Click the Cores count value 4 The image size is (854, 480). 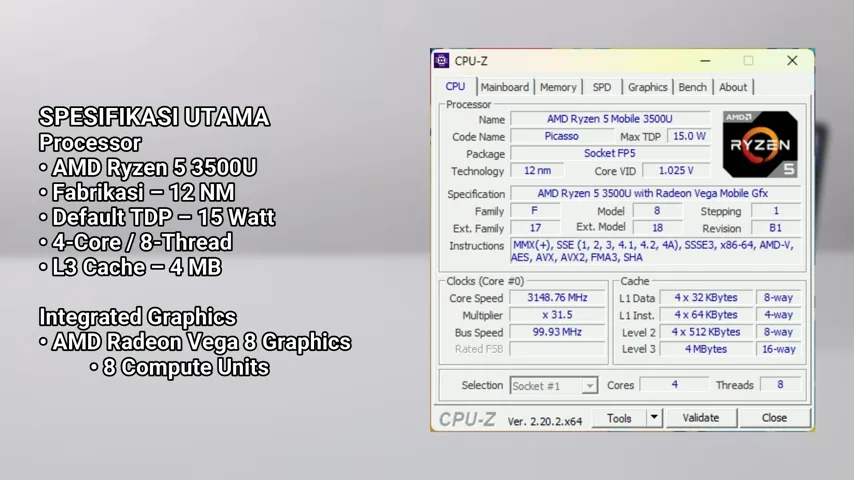(674, 385)
